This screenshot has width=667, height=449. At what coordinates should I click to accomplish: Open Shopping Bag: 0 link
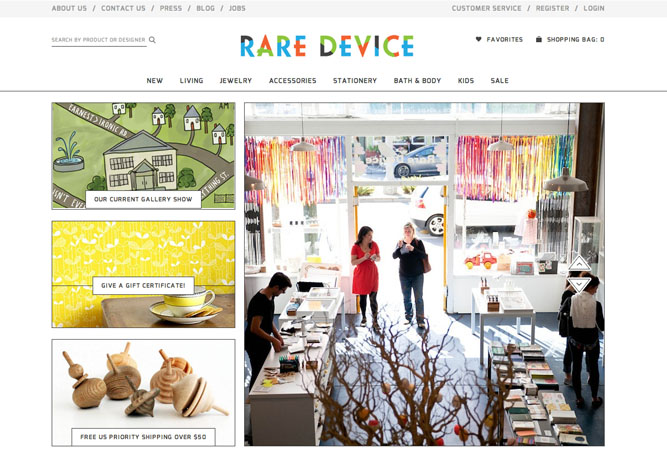575,40
